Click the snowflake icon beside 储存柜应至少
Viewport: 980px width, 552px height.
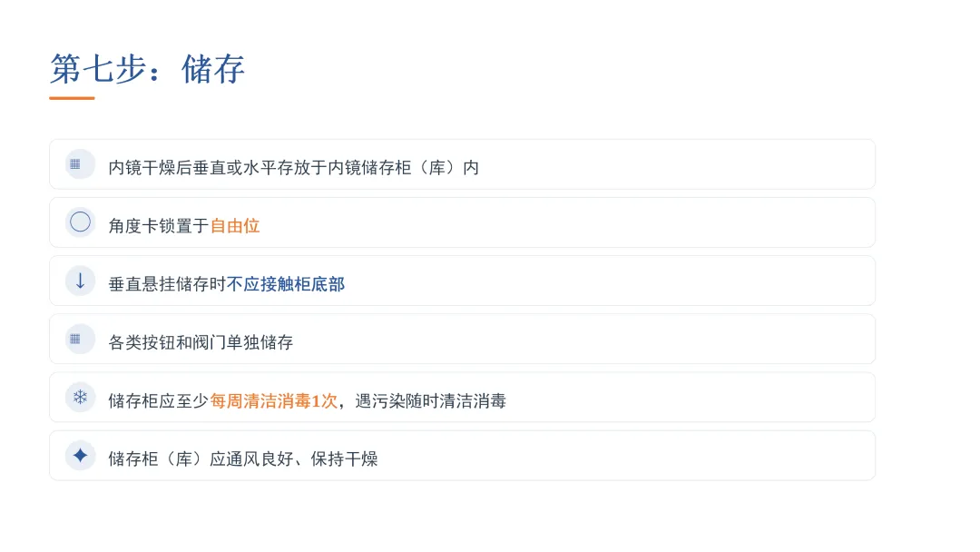tap(80, 397)
